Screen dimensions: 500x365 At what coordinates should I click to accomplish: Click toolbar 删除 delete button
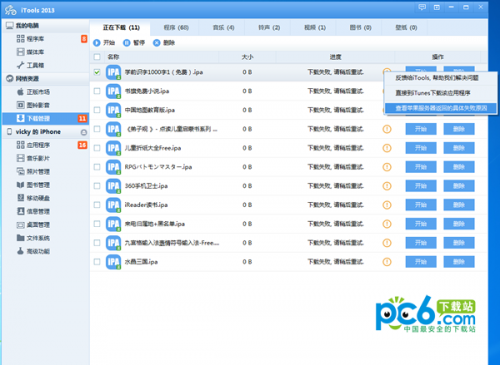pos(164,43)
